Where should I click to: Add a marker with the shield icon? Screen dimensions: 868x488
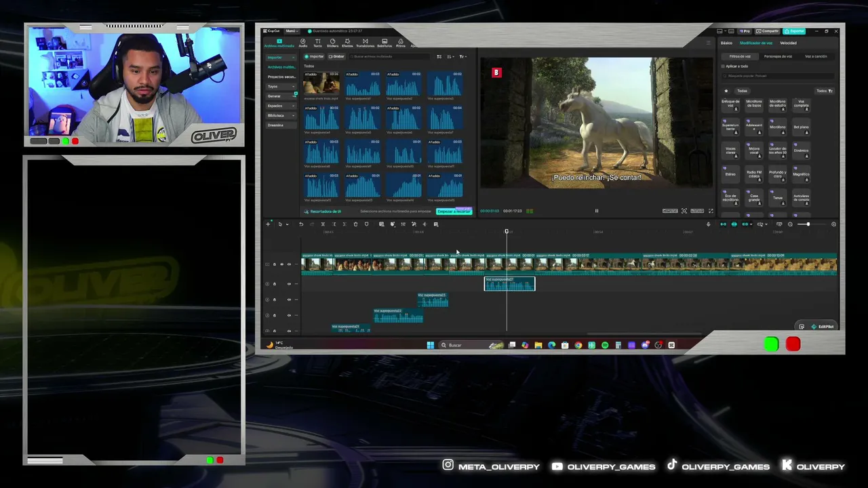(367, 224)
